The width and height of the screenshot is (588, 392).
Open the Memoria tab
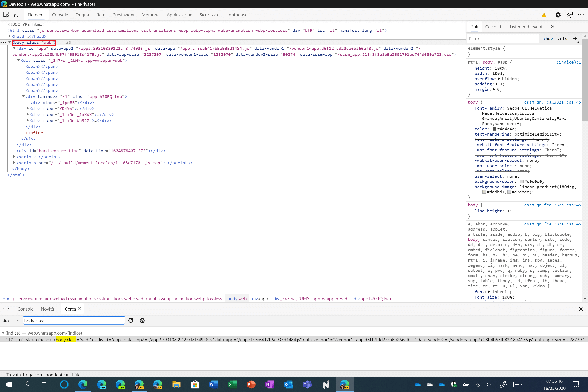click(x=150, y=15)
